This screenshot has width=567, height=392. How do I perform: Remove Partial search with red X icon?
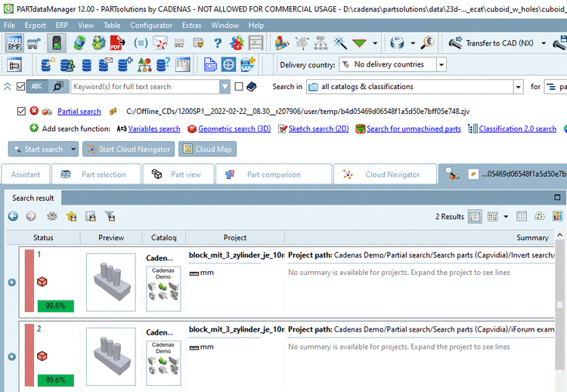(34, 110)
